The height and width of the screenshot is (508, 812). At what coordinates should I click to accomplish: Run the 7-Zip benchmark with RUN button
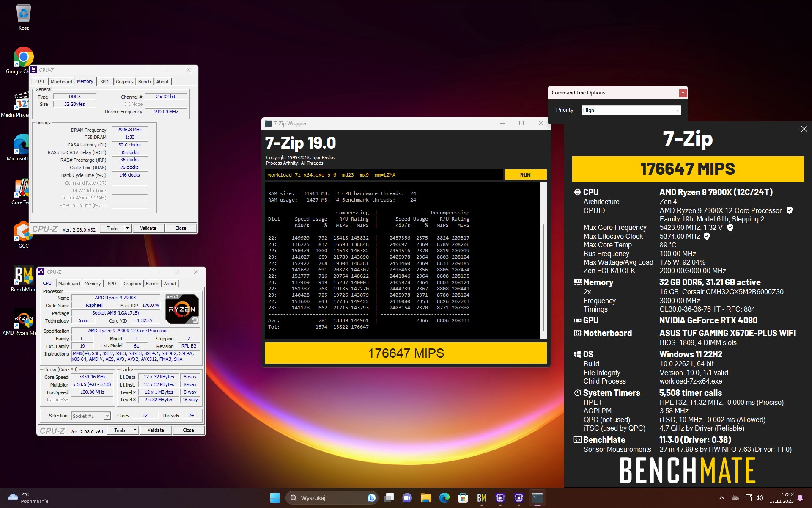click(525, 175)
